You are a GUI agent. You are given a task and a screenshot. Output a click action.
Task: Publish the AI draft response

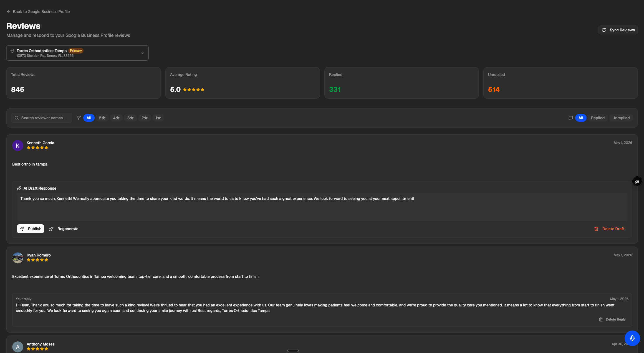pos(31,229)
